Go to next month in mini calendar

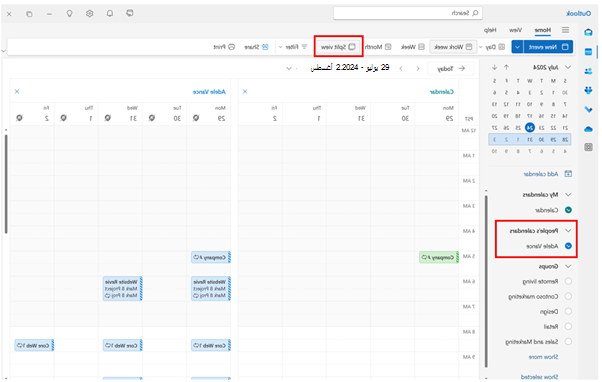494,67
